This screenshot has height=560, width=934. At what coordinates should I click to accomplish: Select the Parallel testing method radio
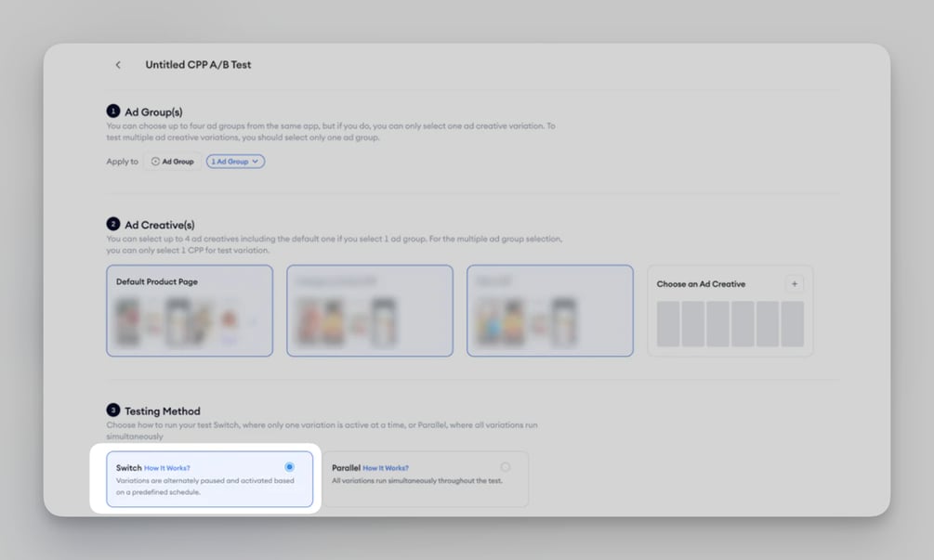click(x=506, y=467)
